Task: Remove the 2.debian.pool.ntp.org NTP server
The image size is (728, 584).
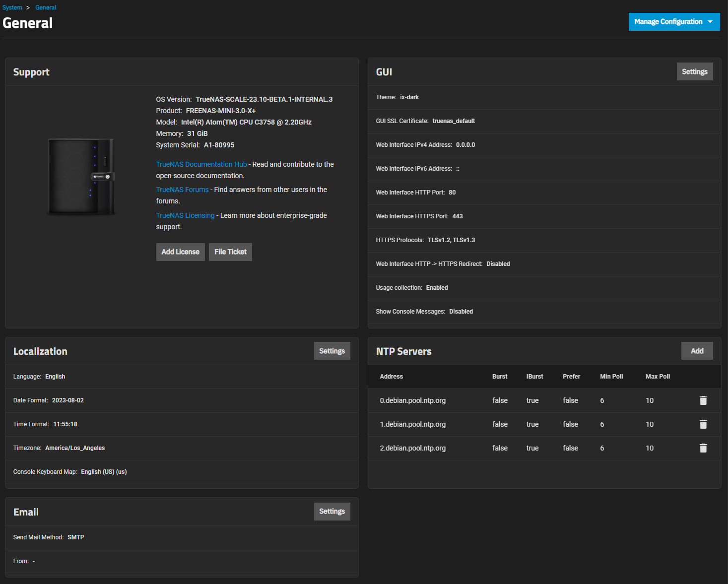Action: [x=703, y=448]
